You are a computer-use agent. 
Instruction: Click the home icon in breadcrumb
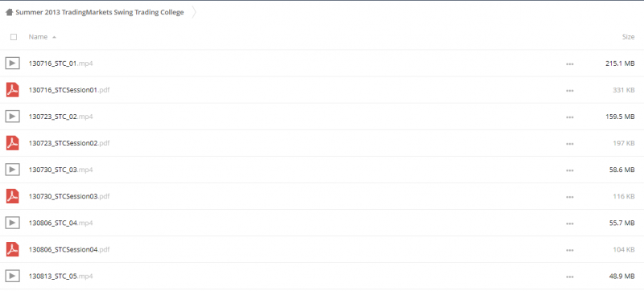click(9, 12)
